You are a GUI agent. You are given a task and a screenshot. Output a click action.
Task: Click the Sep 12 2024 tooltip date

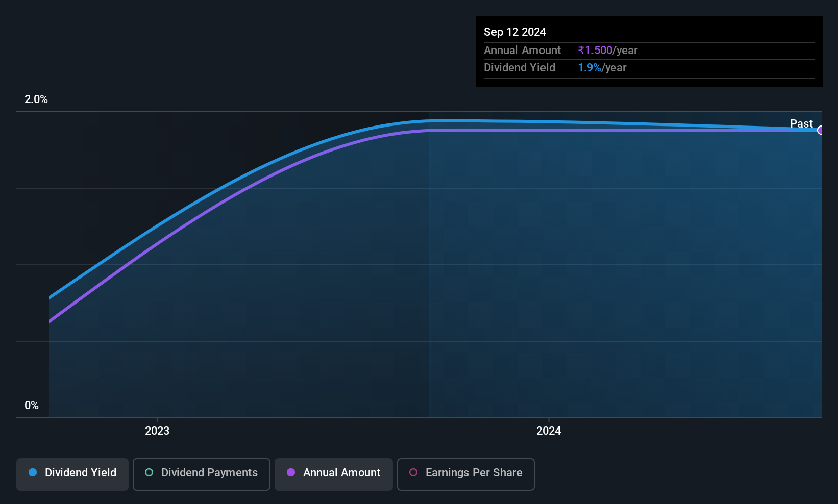[x=515, y=32]
